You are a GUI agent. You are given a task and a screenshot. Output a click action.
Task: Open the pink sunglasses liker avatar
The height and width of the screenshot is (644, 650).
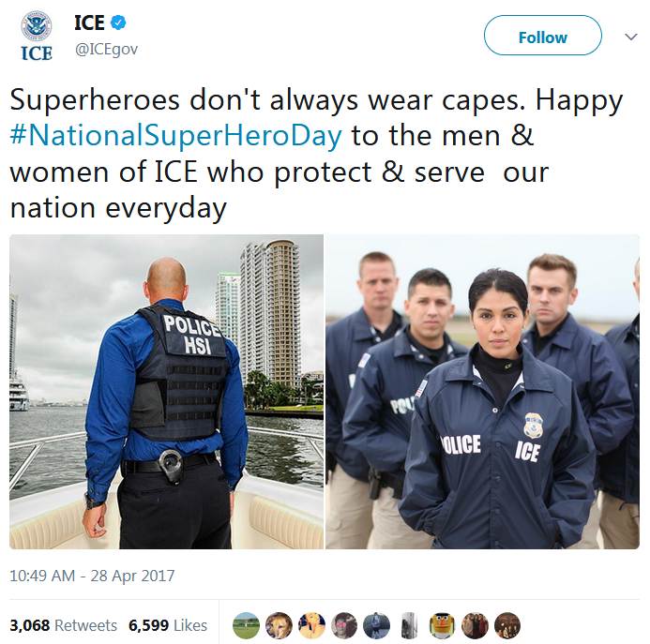point(344,625)
